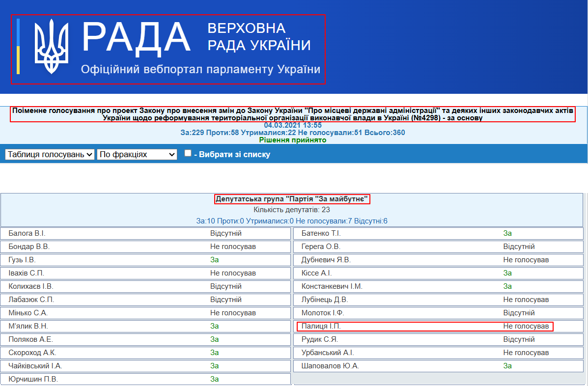Click 'Відсутній' status for Балога В.І.

(226, 233)
